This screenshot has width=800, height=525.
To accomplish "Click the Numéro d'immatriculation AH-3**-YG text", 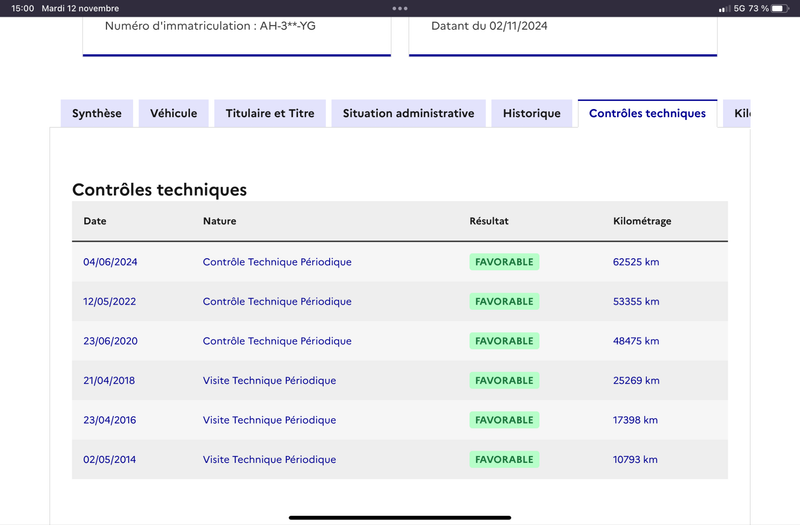I will [x=210, y=26].
